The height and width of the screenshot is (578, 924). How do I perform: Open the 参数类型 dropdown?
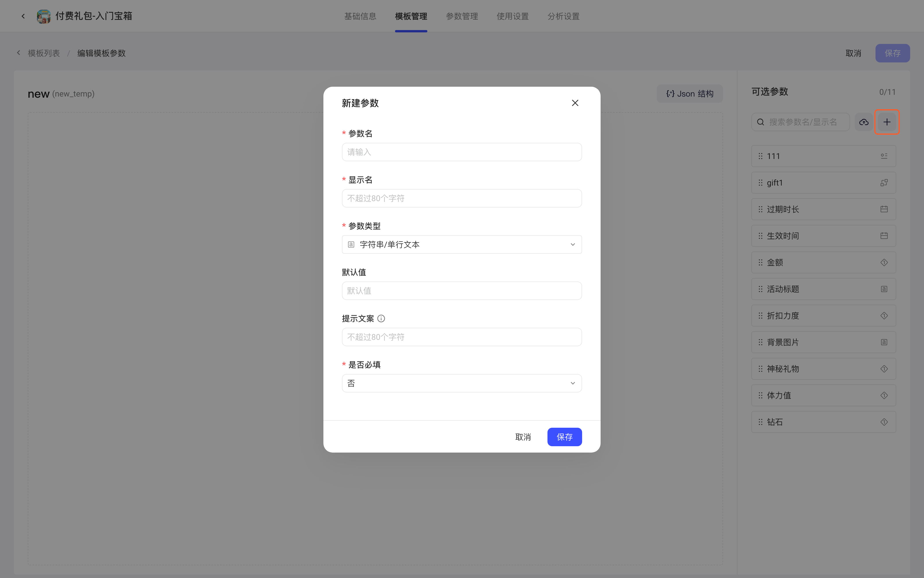coord(462,244)
